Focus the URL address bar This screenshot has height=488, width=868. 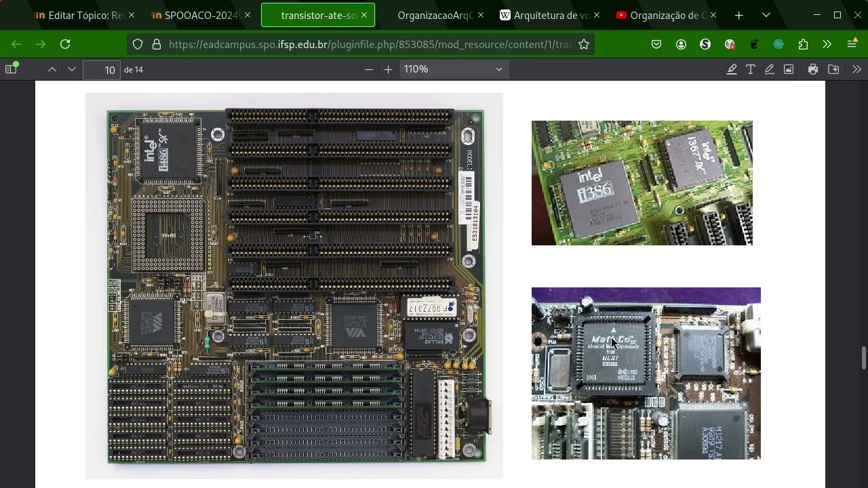[x=370, y=44]
